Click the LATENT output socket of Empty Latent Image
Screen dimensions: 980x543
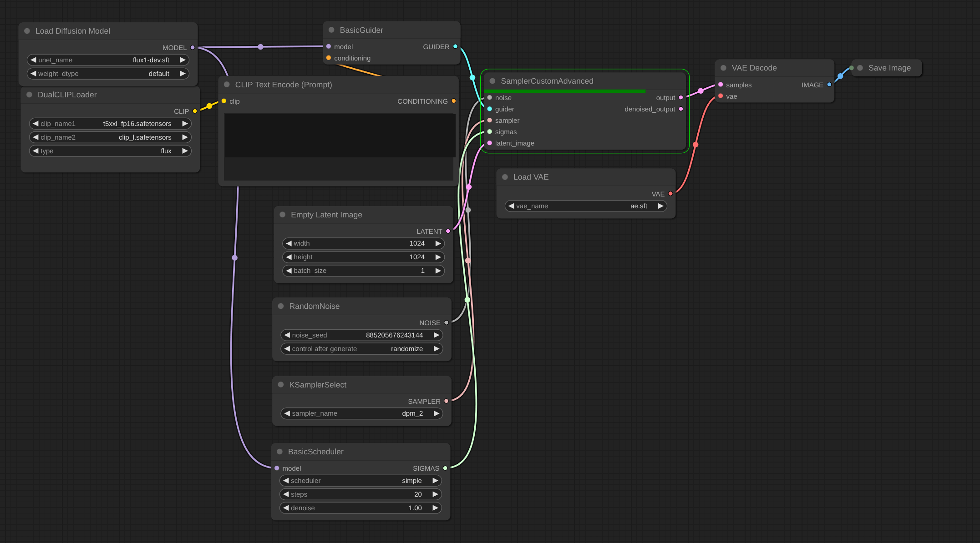click(x=448, y=231)
